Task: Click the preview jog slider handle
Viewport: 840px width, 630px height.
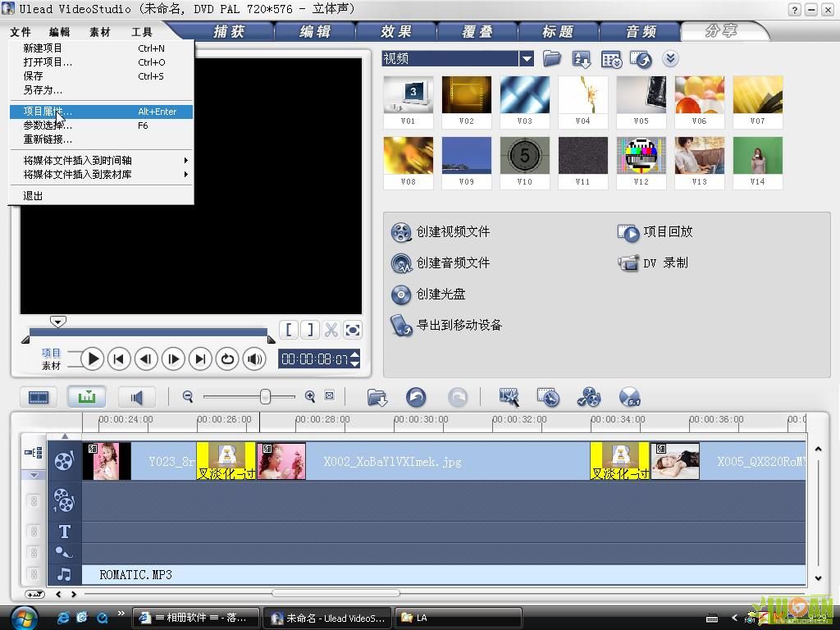Action: 58,322
